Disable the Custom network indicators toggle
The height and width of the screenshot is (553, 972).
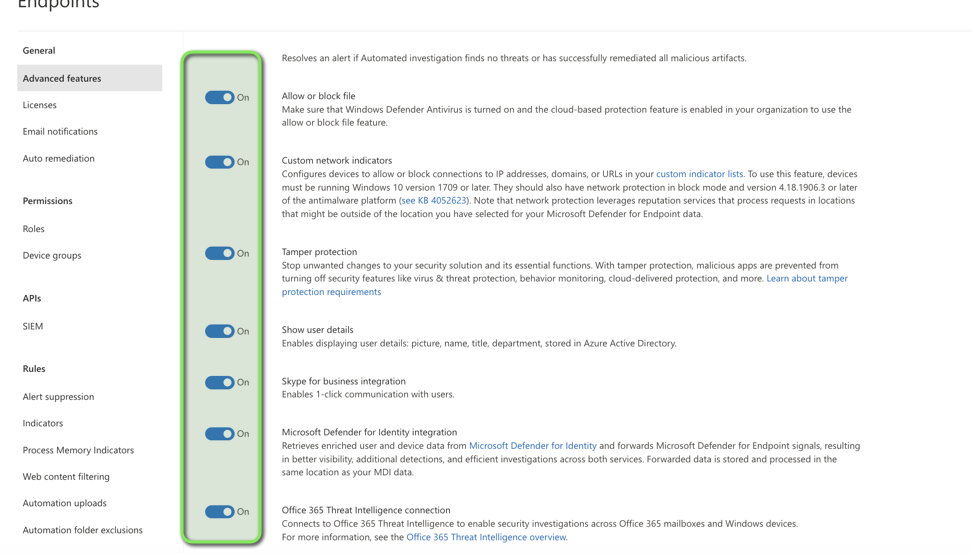click(x=220, y=162)
